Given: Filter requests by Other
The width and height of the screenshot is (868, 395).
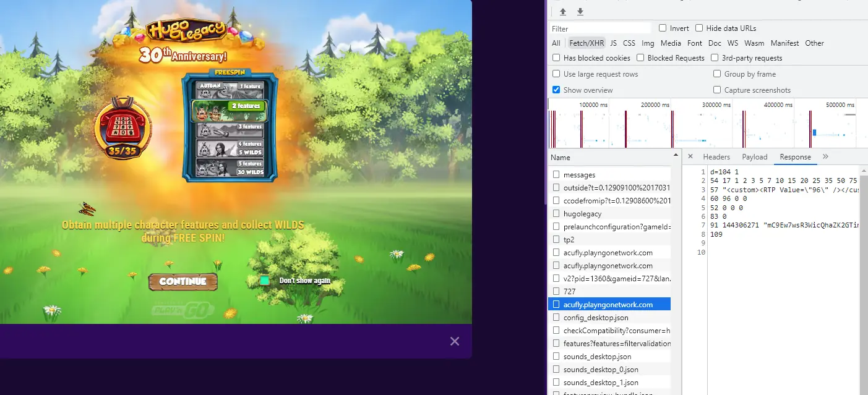Looking at the screenshot, I should (814, 43).
